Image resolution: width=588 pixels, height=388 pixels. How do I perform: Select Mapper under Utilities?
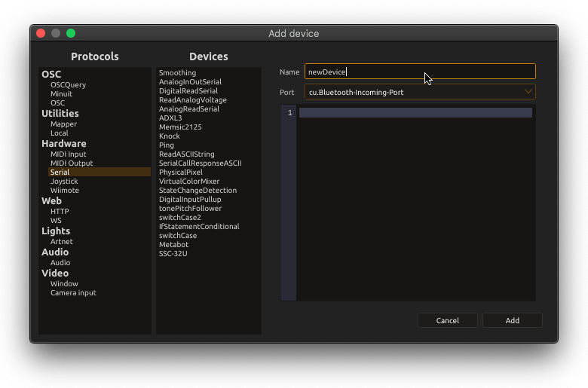tap(63, 124)
